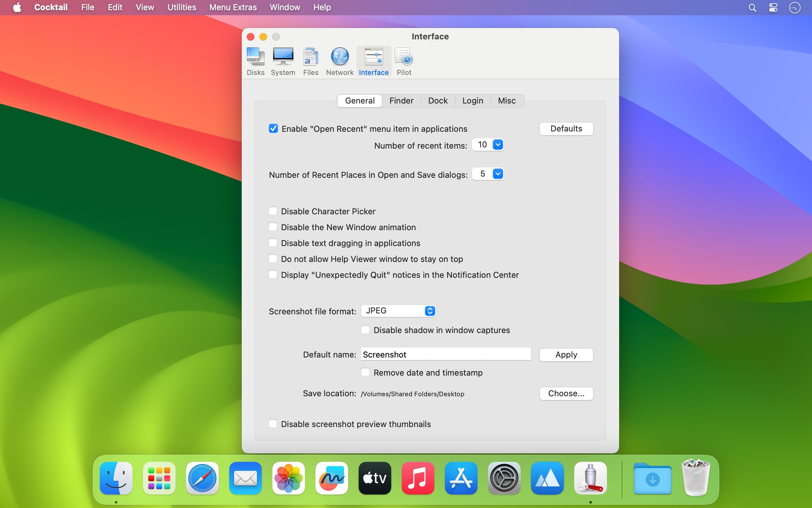
Task: Click the Default name text field
Action: coord(446,354)
